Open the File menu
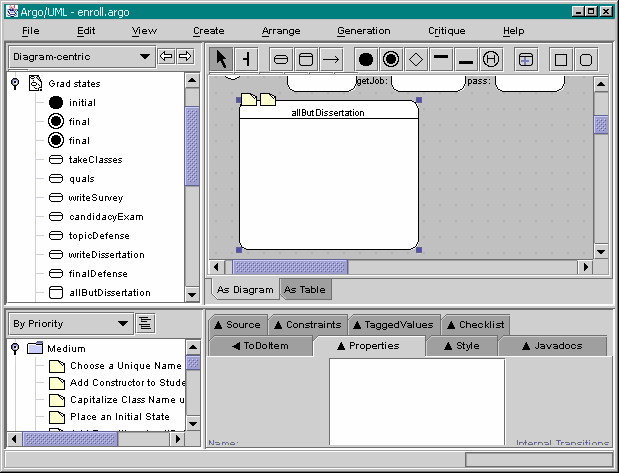619x473 pixels. coord(30,31)
